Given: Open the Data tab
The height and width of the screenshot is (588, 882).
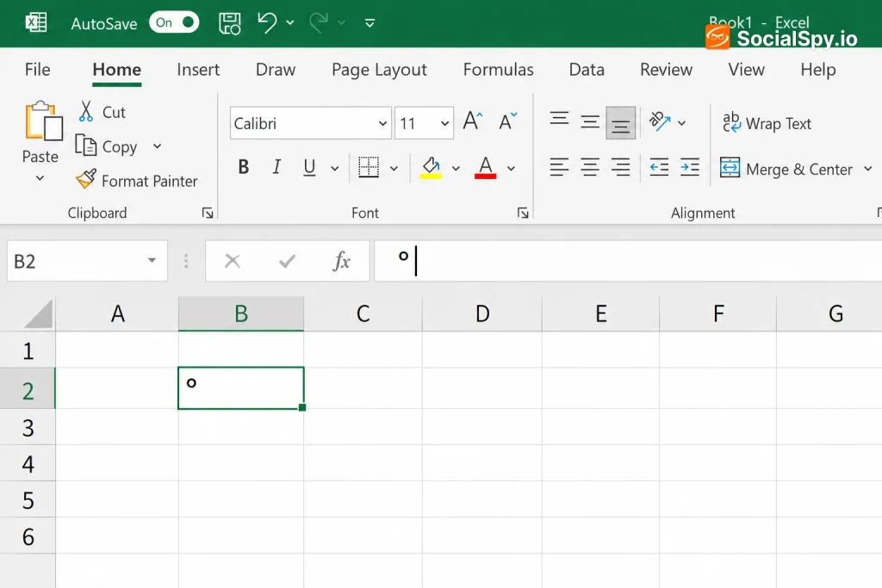Looking at the screenshot, I should click(586, 69).
